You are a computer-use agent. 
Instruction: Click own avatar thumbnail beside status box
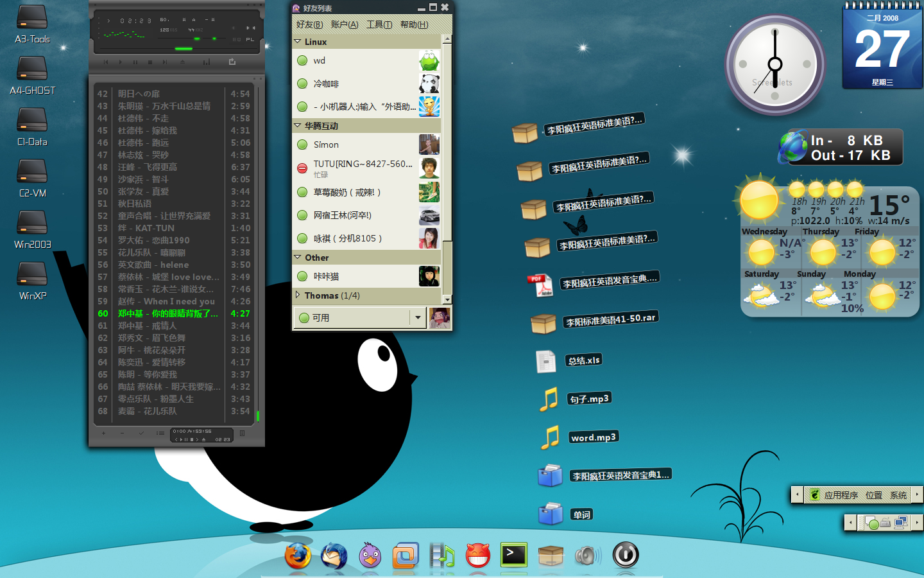click(x=440, y=318)
